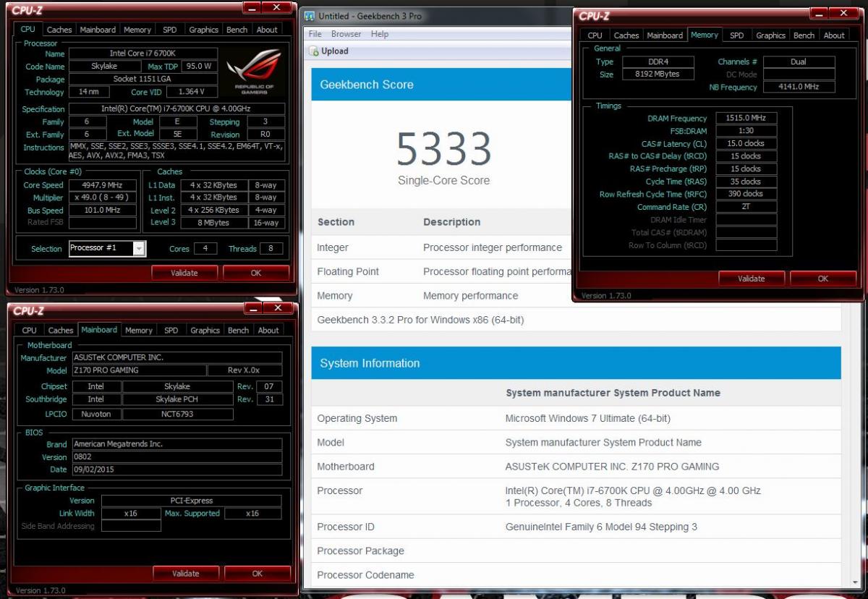Open Bench tab in bottom-left CPU-Z window
Image resolution: width=868 pixels, height=599 pixels.
pyautogui.click(x=239, y=330)
